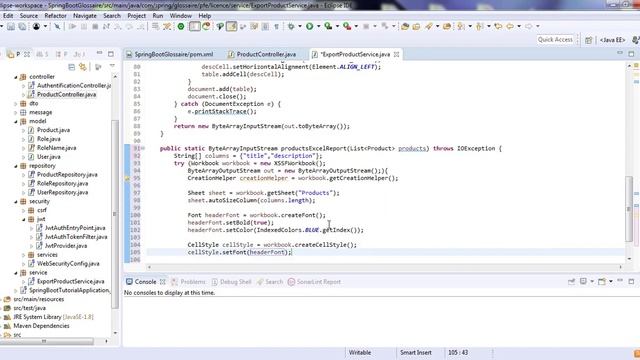The width and height of the screenshot is (640, 360).
Task: Toggle the highlighted editor toolbar button beside SonarLint
Action: 195,27
